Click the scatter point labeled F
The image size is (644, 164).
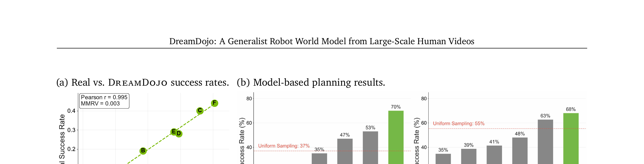tap(215, 103)
